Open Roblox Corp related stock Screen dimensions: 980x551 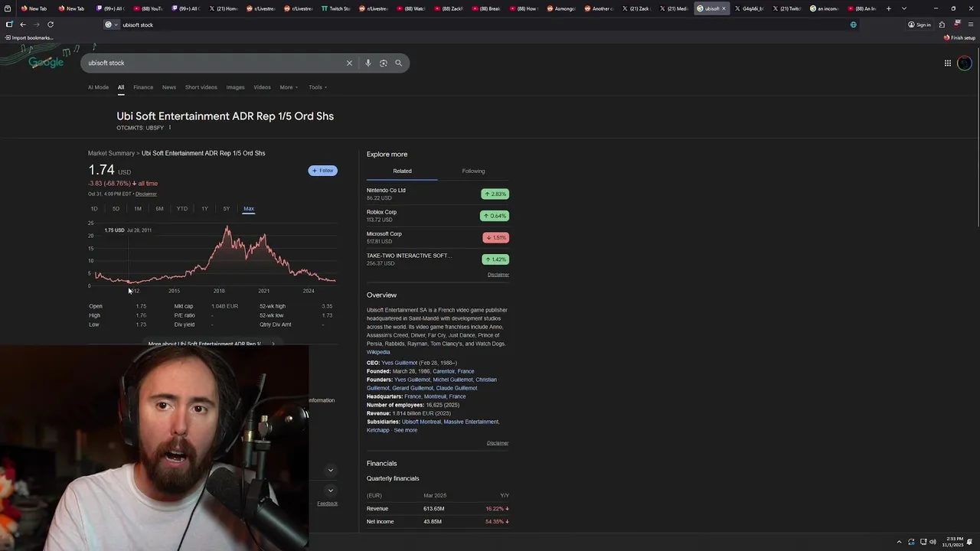438,216
